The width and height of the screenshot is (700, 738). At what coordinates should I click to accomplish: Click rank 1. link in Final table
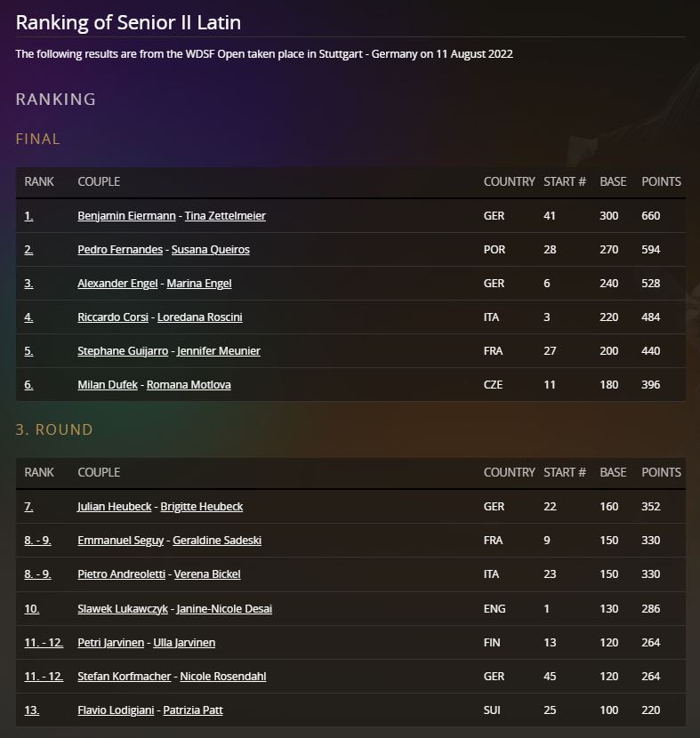tap(28, 215)
